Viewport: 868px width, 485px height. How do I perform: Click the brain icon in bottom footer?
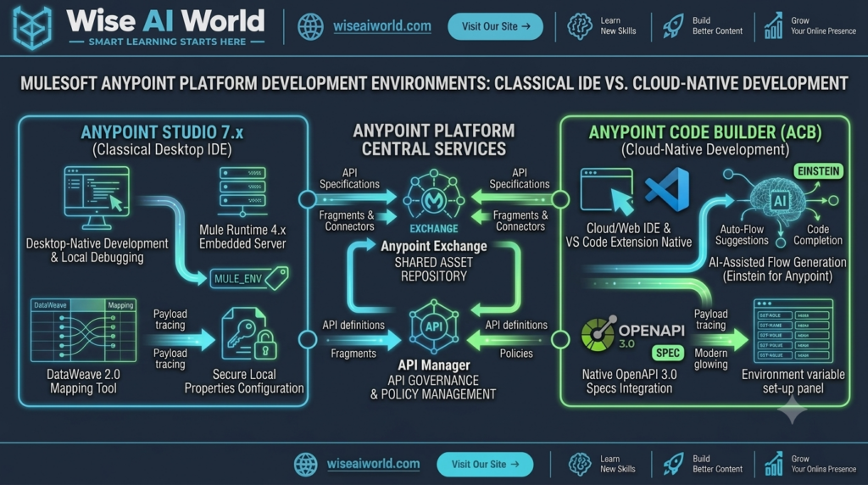pos(580,464)
